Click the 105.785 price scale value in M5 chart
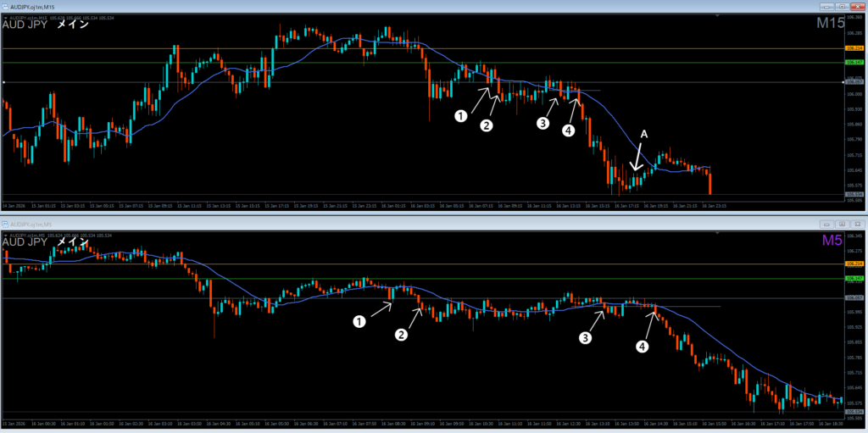Image resolution: width=868 pixels, height=433 pixels. coord(853,357)
